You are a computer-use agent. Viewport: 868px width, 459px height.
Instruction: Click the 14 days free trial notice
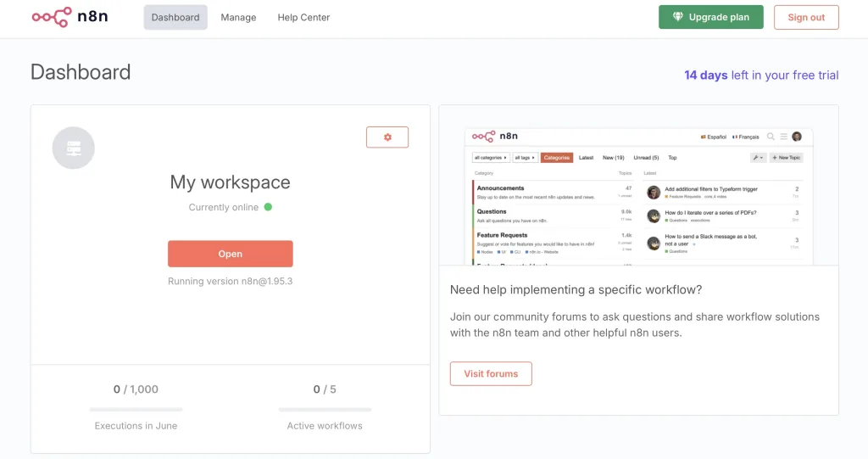[761, 75]
